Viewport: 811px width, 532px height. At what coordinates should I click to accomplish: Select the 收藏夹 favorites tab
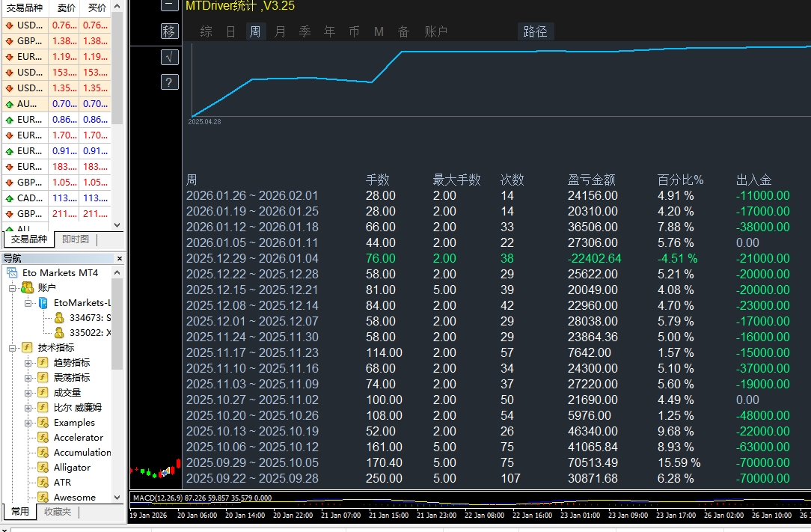tap(58, 511)
